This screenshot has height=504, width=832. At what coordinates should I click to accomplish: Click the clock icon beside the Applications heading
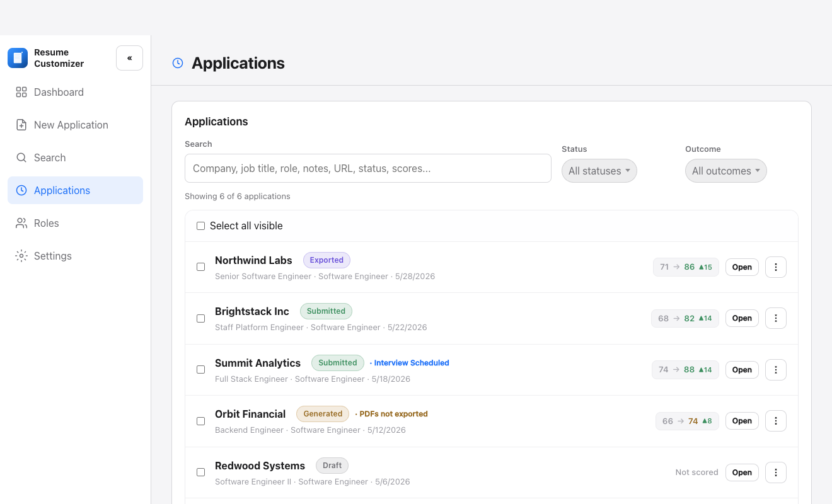178,63
